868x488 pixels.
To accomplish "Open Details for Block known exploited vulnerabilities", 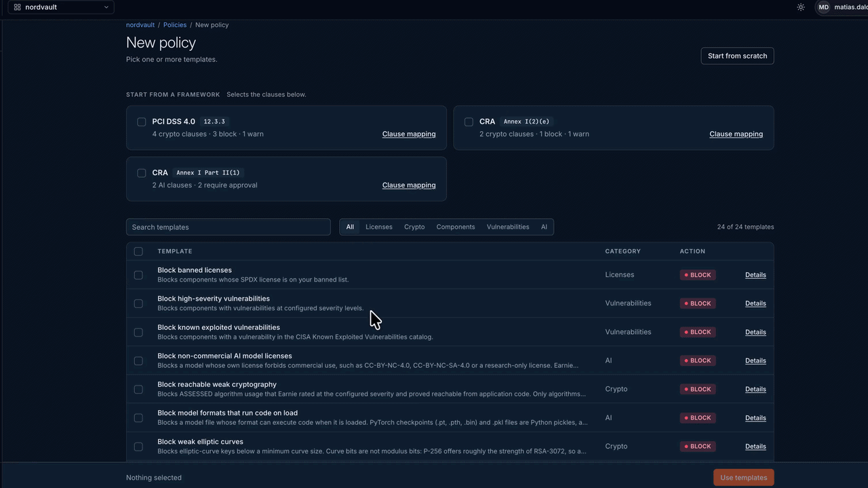I will [x=755, y=332].
